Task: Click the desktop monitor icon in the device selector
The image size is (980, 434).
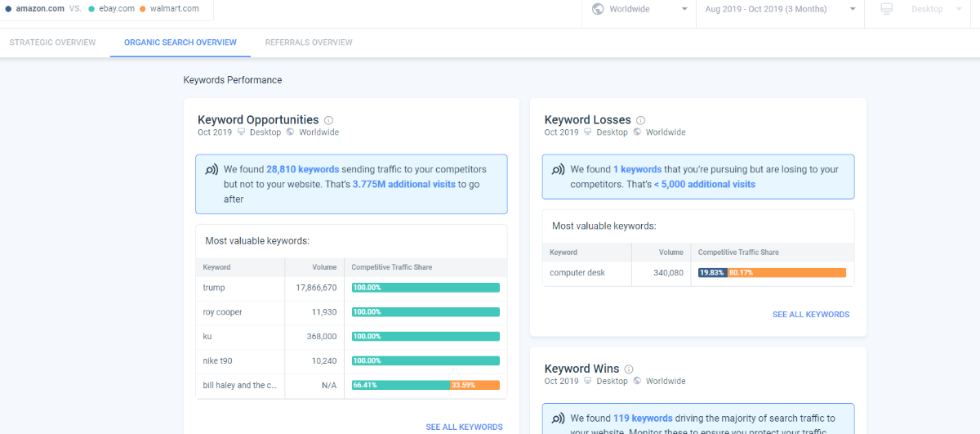Action: pyautogui.click(x=887, y=9)
